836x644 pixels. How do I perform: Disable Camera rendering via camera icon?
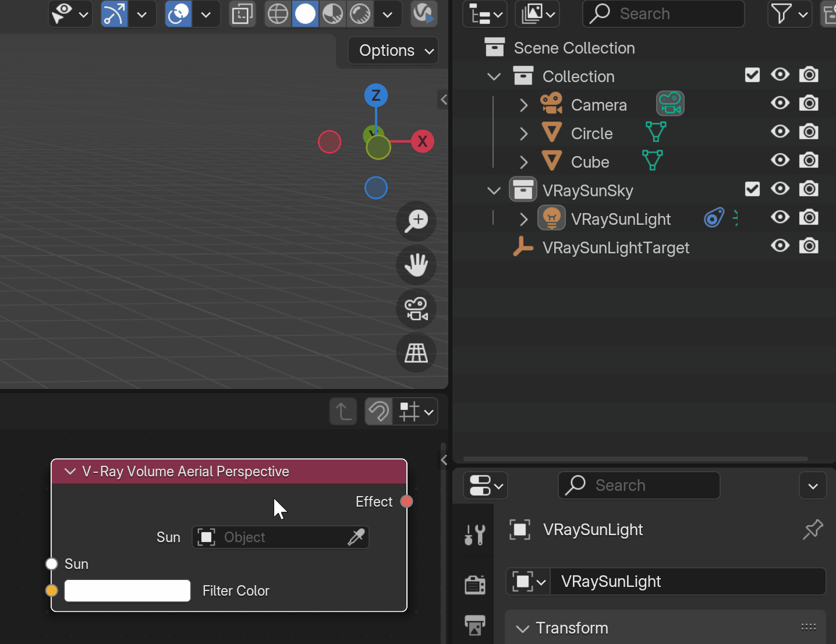(809, 104)
